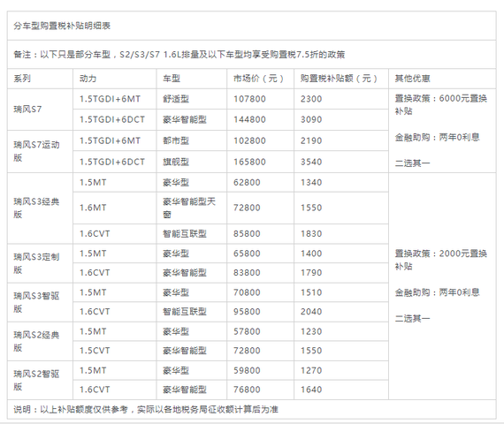Click the subsidy amount 1400

click(x=311, y=254)
